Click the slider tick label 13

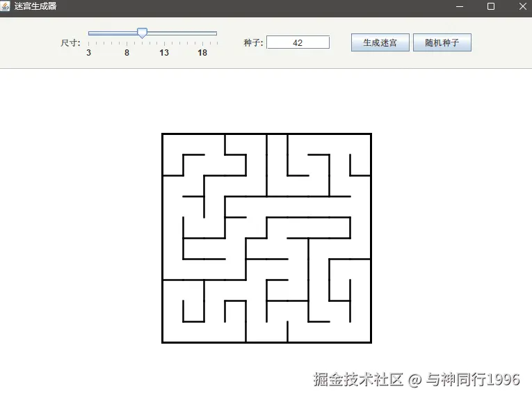(x=164, y=53)
